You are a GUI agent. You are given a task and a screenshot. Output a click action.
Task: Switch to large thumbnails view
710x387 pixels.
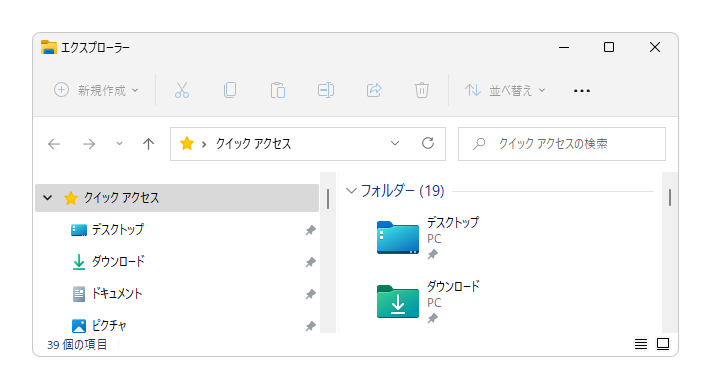663,344
